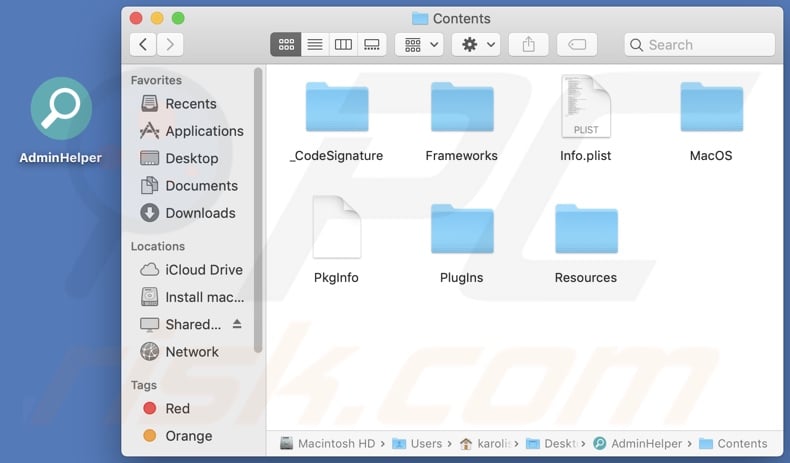
Task: Click the sidebar scrollbar
Action: [258, 210]
